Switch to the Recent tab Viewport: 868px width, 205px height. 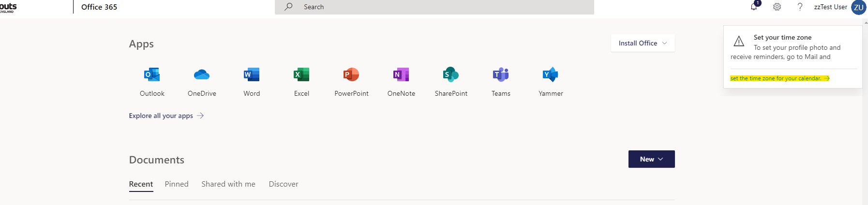click(x=141, y=184)
